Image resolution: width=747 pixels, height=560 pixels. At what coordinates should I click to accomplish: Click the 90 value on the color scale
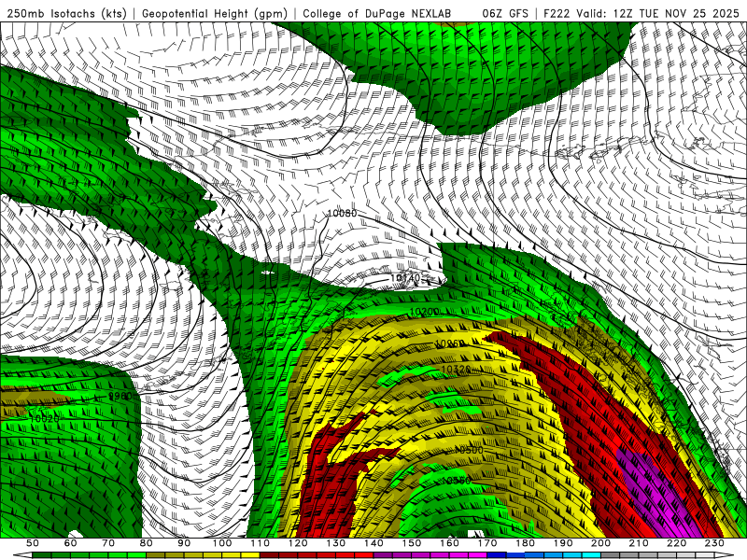tap(184, 543)
